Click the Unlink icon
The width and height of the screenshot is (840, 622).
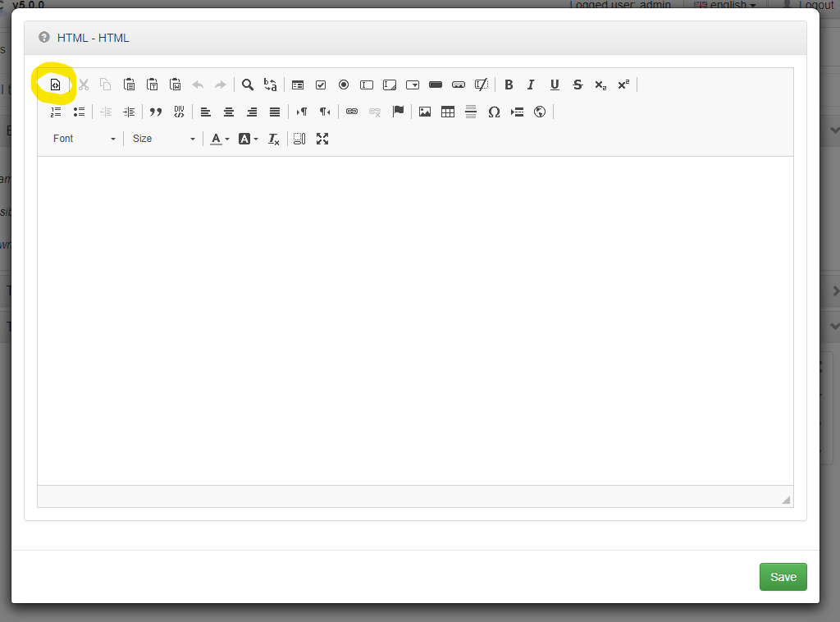(x=375, y=112)
